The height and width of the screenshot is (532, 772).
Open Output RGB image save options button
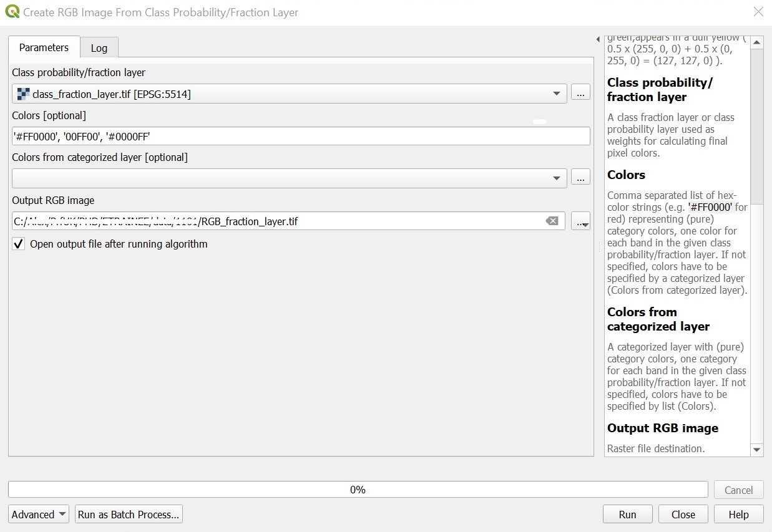[x=580, y=221]
